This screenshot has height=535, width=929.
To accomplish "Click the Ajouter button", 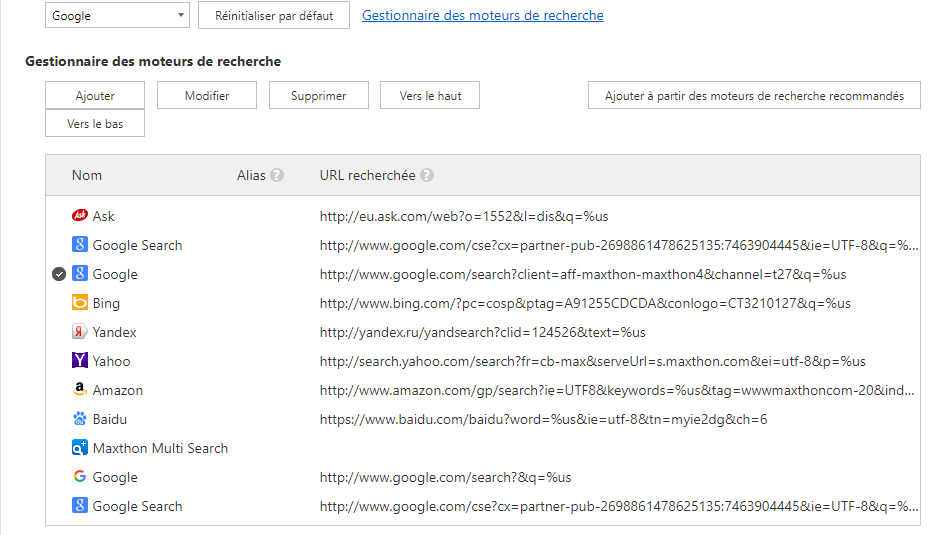I will (95, 96).
